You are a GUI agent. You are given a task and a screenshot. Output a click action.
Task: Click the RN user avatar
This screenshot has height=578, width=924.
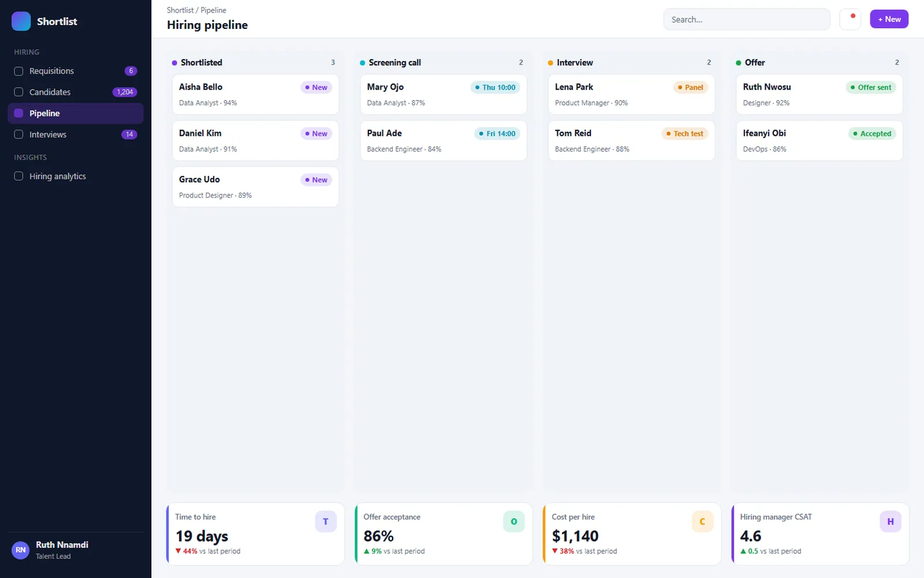click(21, 550)
